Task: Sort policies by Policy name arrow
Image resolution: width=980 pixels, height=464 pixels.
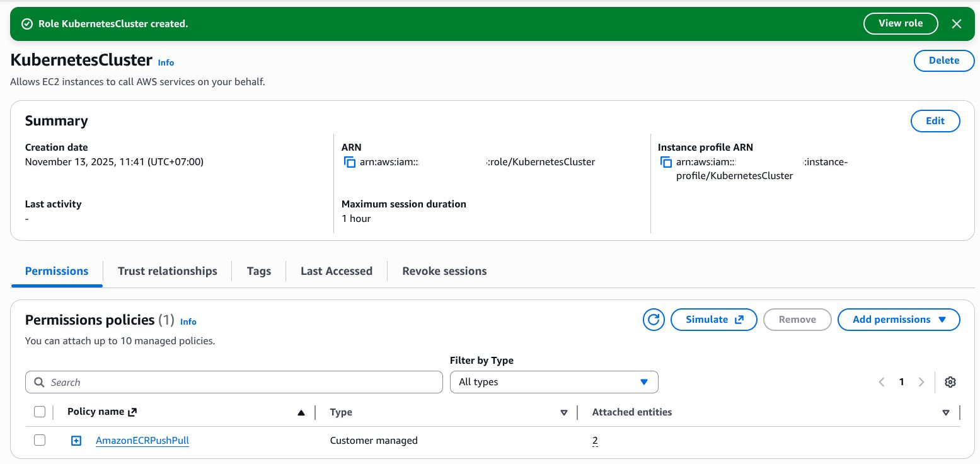Action: [x=301, y=412]
